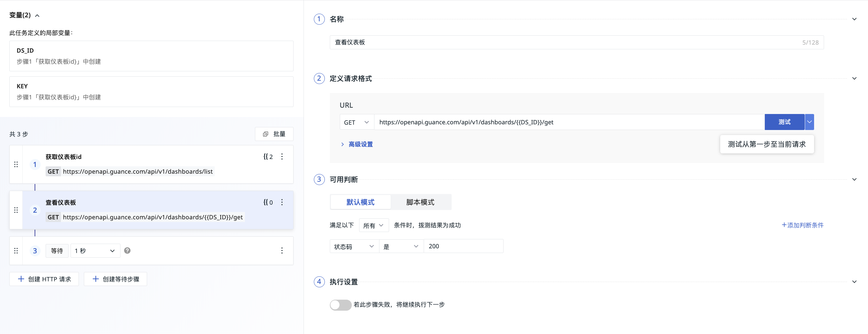Grab the drag handle of step 1
The height and width of the screenshot is (334, 868).
[16, 165]
